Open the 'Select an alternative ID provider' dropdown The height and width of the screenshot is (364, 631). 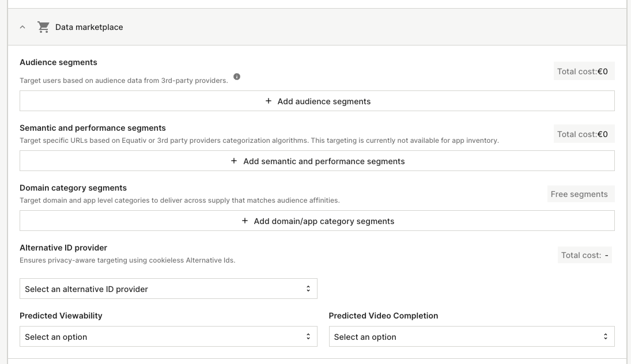pyautogui.click(x=168, y=289)
